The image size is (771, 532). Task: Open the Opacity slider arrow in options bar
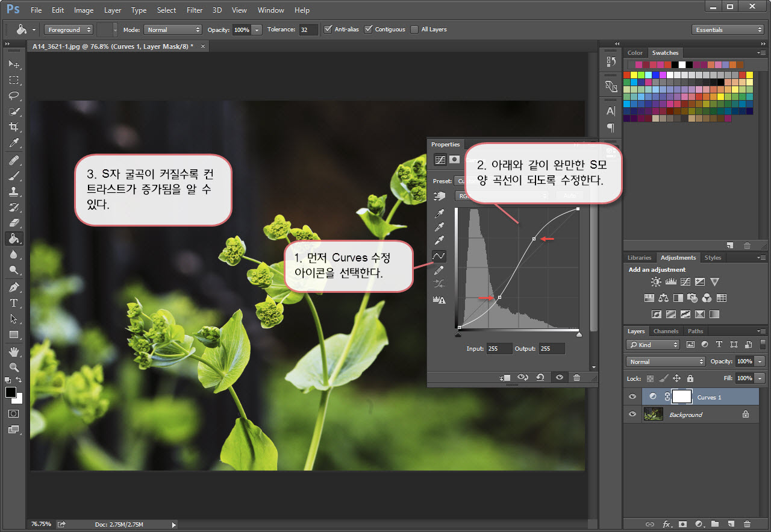[257, 30]
